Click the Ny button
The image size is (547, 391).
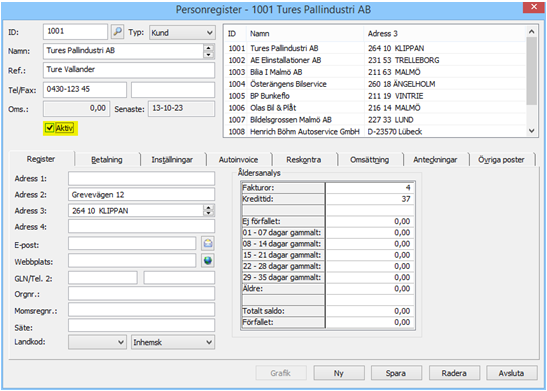[338, 373]
